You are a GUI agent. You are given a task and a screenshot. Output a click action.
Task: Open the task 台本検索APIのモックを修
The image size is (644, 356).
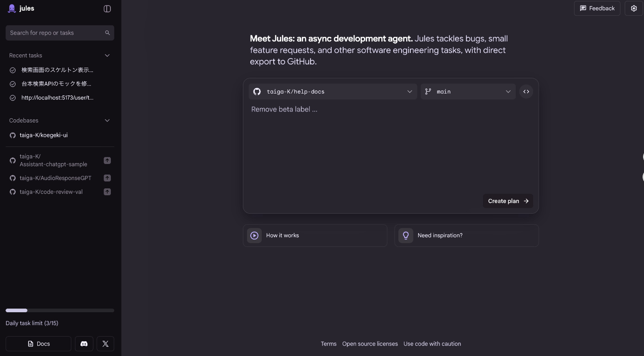pos(56,84)
